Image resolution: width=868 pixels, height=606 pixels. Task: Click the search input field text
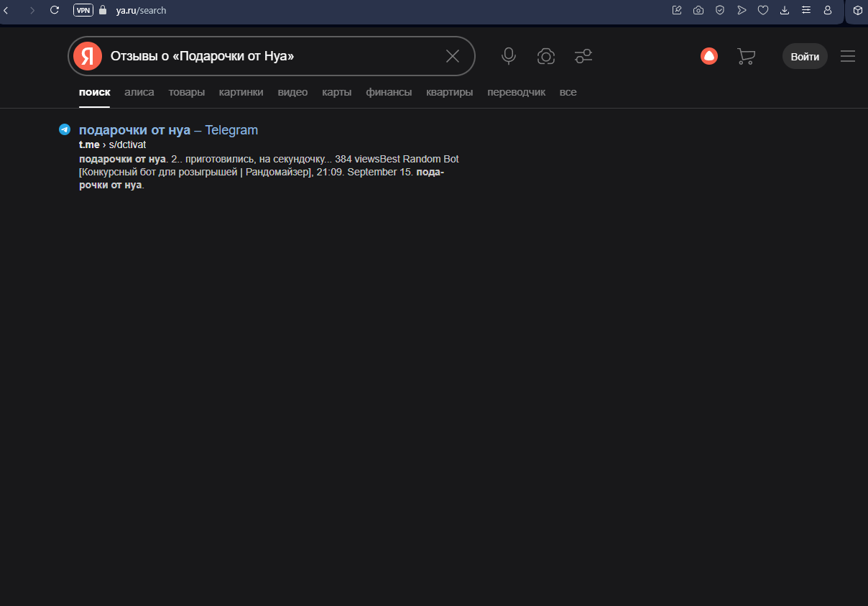point(202,56)
